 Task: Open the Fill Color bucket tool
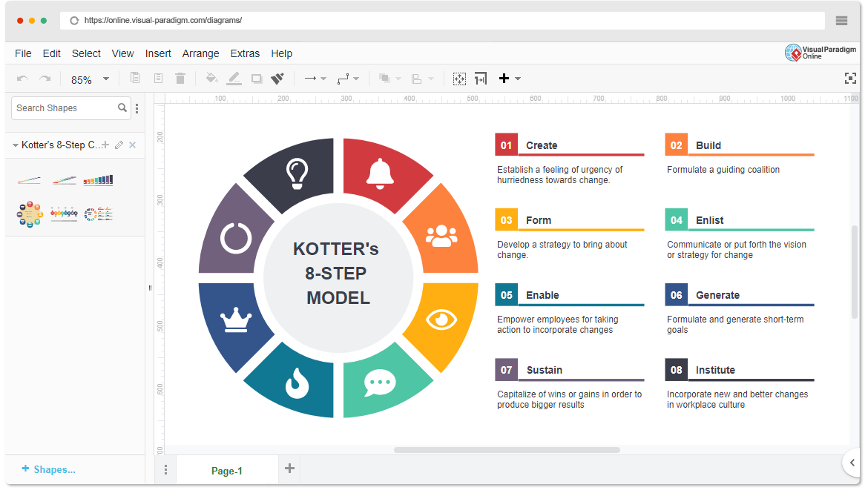tap(211, 78)
